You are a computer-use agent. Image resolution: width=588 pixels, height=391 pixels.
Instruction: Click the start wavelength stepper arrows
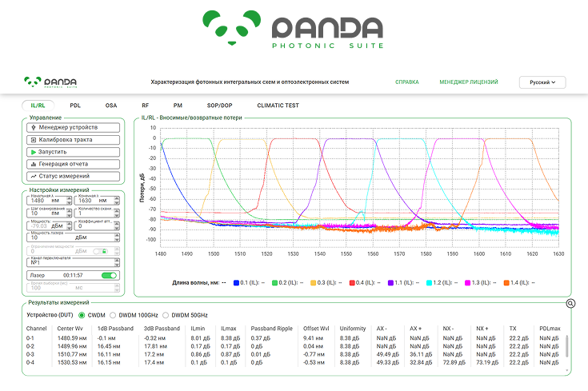tap(69, 201)
